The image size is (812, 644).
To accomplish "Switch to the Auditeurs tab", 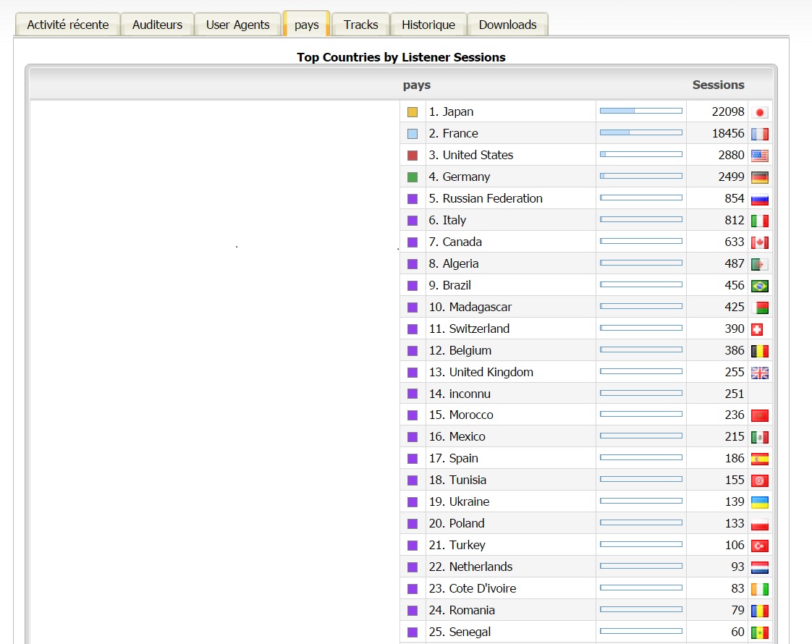I will 157,25.
